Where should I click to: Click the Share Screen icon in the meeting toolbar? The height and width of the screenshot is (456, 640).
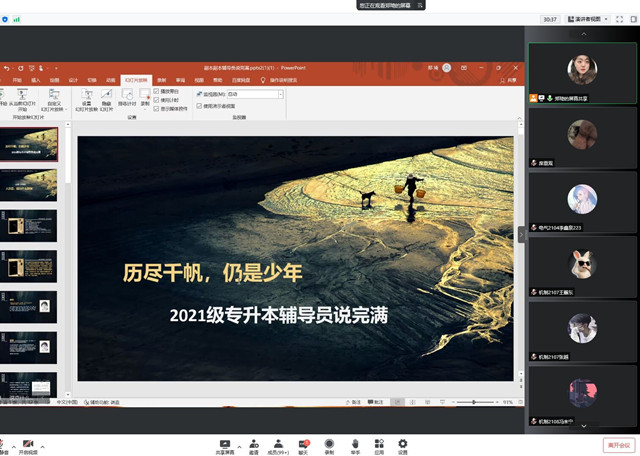(x=225, y=444)
